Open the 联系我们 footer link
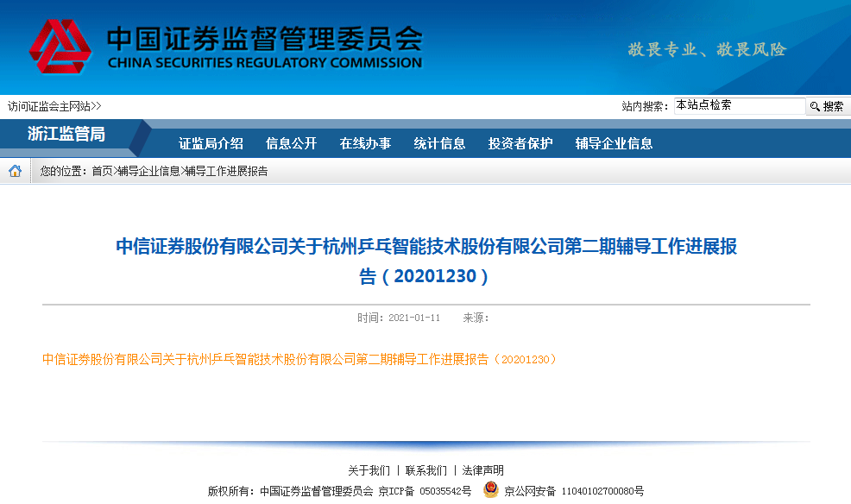The height and width of the screenshot is (504, 851). pos(426,470)
